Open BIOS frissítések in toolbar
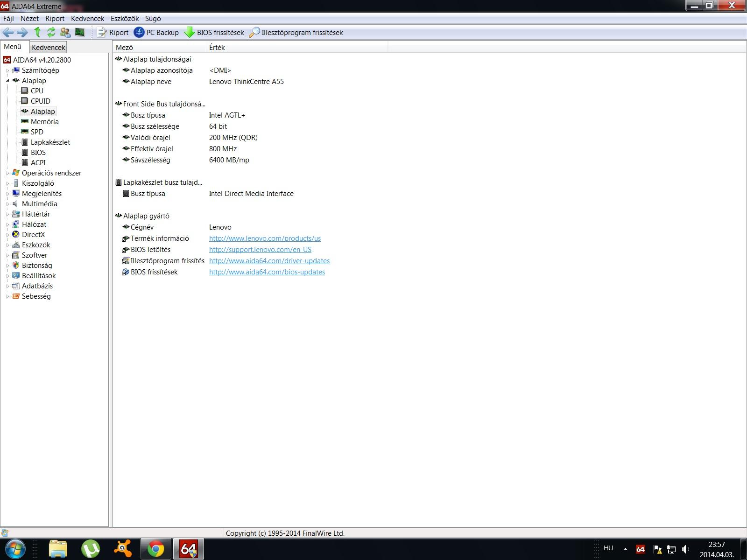Image resolution: width=747 pixels, height=560 pixels. click(x=214, y=32)
